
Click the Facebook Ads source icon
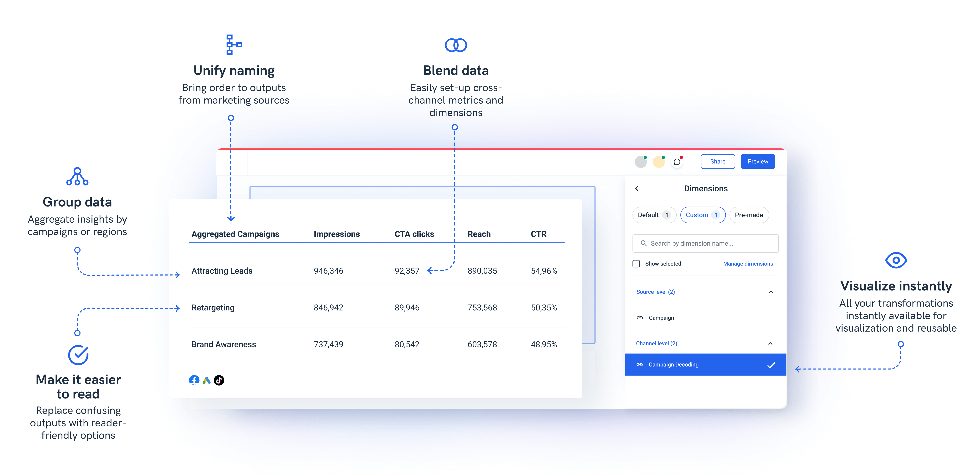coord(194,380)
